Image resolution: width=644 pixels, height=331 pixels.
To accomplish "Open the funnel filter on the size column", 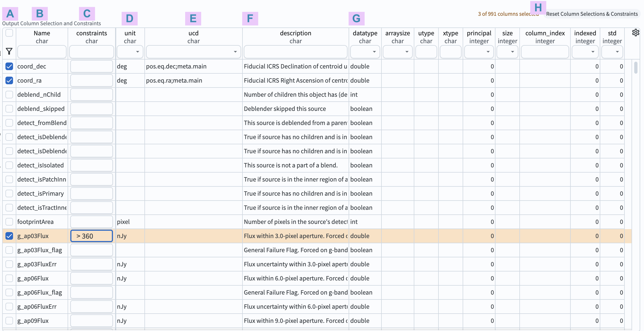I will [513, 52].
